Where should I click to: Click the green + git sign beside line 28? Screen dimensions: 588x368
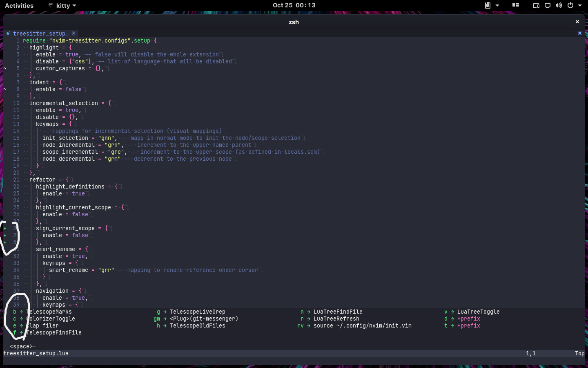point(5,228)
